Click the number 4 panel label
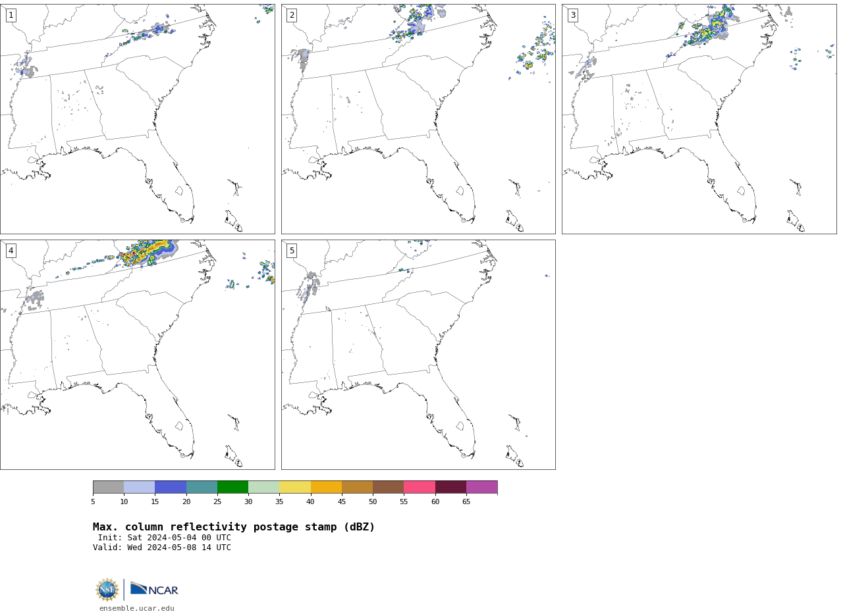 [11, 251]
